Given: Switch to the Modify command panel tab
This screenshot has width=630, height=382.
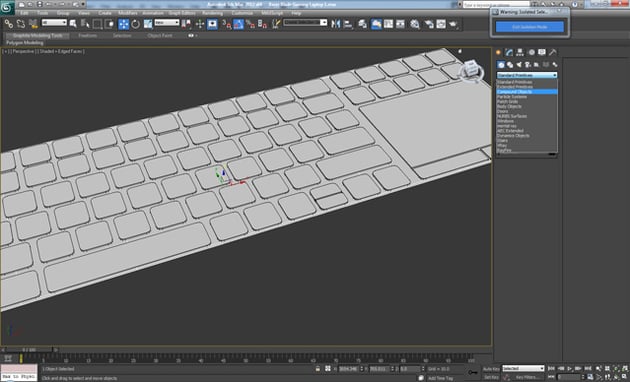Looking at the screenshot, I should click(x=509, y=52).
